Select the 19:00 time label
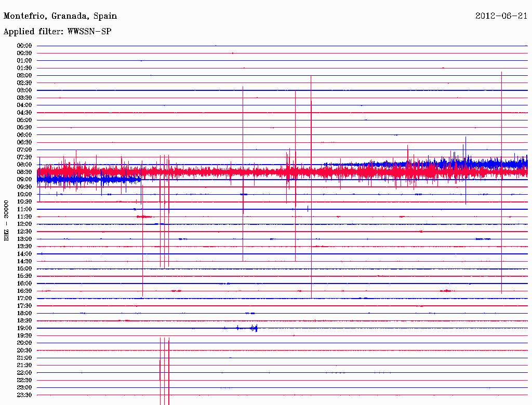Viewport: 532px width, 405px height. pos(24,328)
